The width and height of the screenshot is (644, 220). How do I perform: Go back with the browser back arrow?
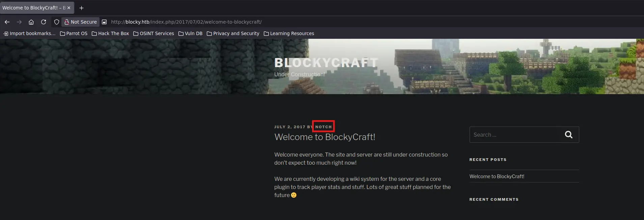7,22
